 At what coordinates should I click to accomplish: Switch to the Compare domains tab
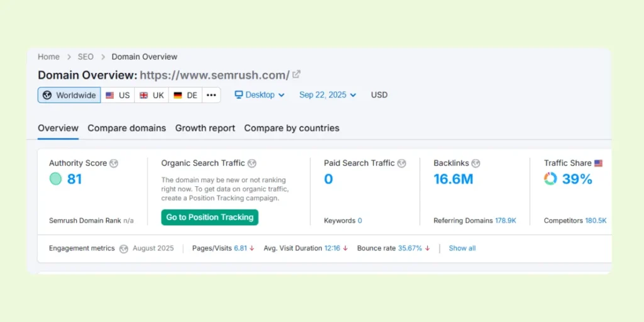(127, 128)
